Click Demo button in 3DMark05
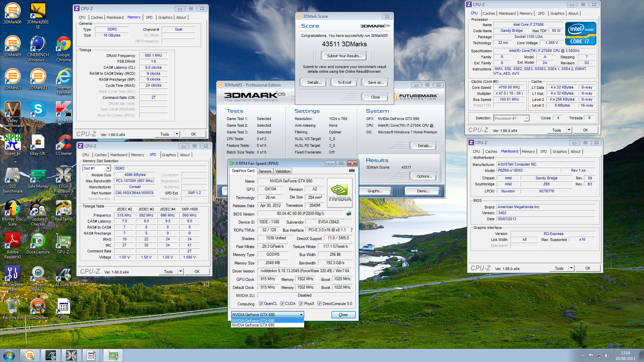 click(x=423, y=191)
